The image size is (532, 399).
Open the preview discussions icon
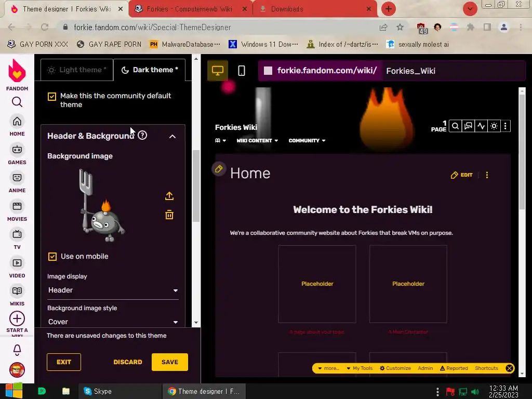tap(468, 126)
